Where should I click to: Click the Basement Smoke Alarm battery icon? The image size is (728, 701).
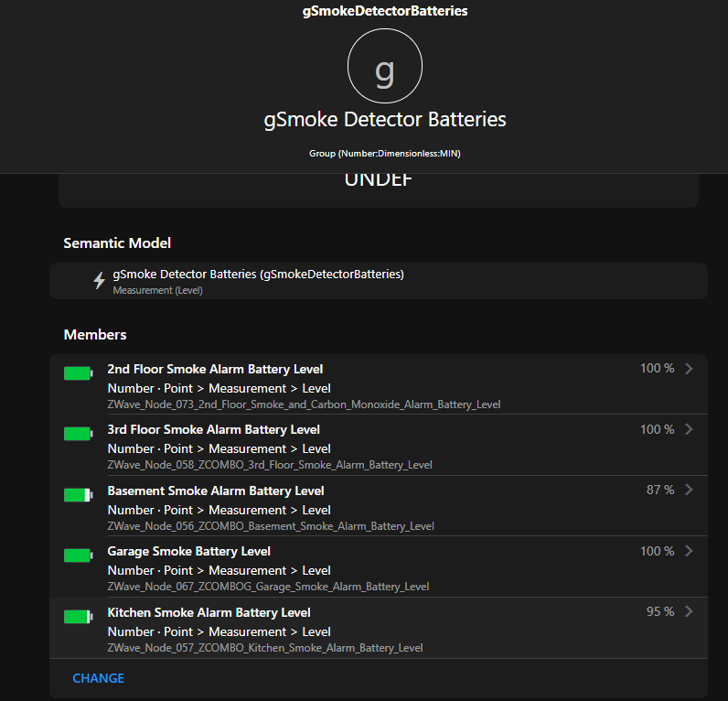click(79, 495)
